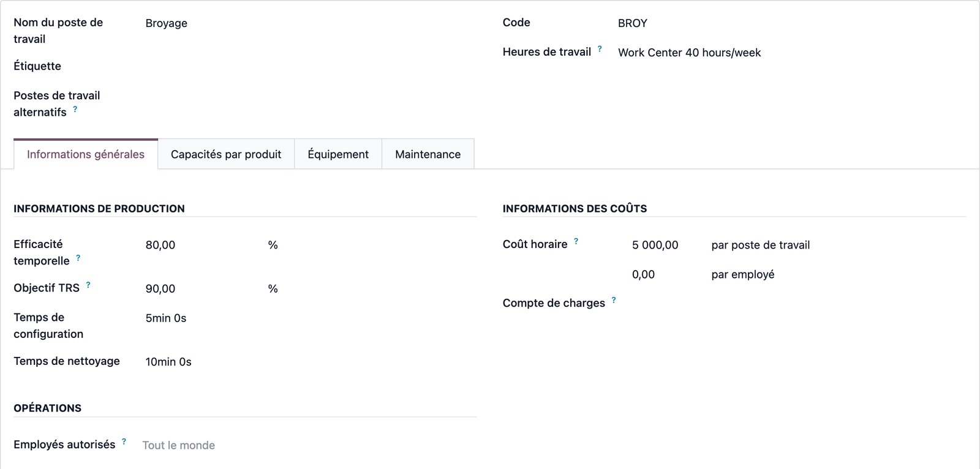Click the INFORMATIONS DES COÛTS heading
The image size is (980, 469).
(575, 209)
